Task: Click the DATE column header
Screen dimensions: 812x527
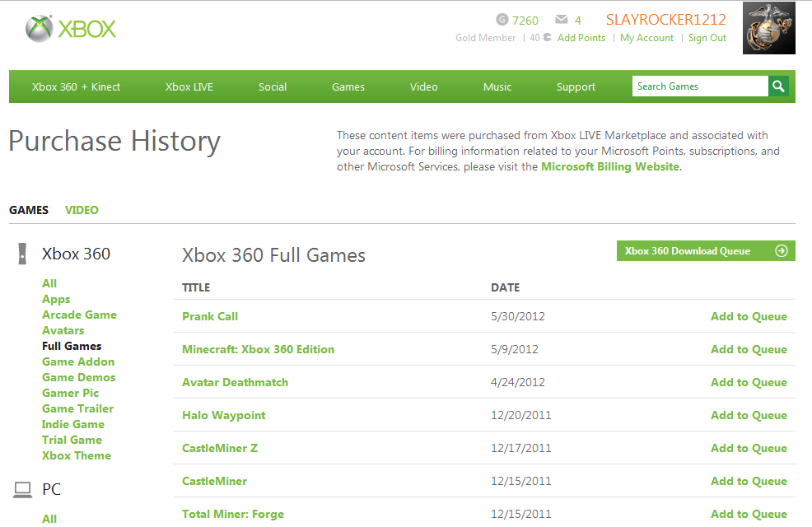Action: coord(505,287)
